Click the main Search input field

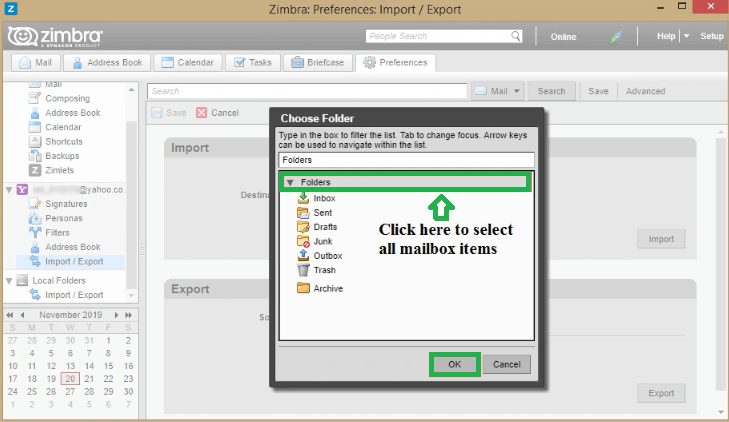coord(307,91)
